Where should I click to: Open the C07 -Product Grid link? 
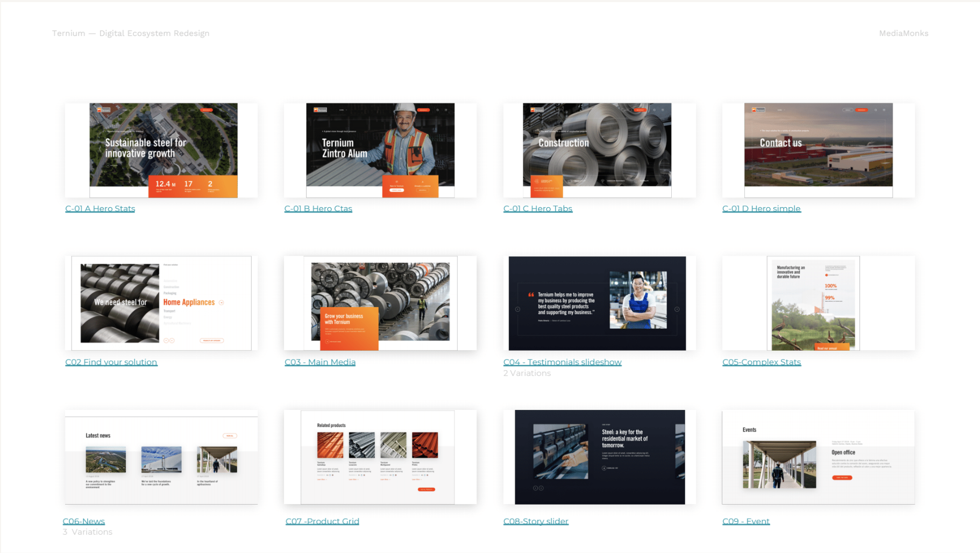322,521
